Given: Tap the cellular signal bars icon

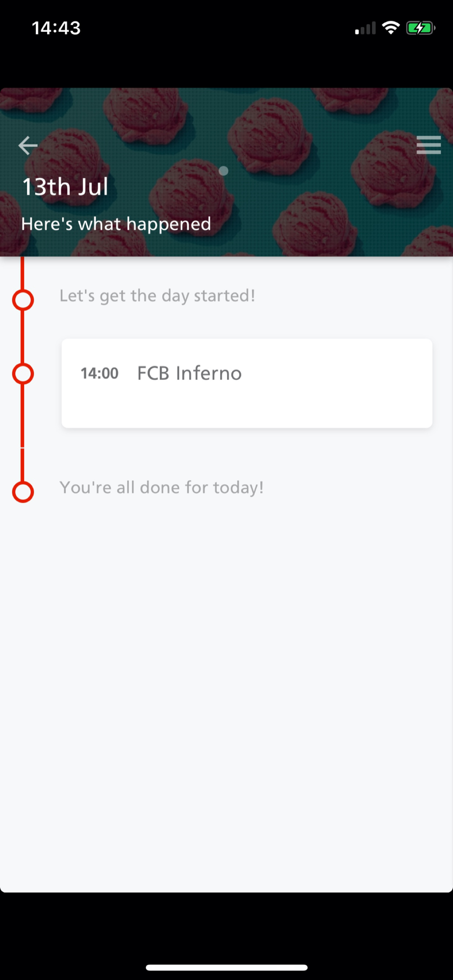Looking at the screenshot, I should tap(365, 29).
